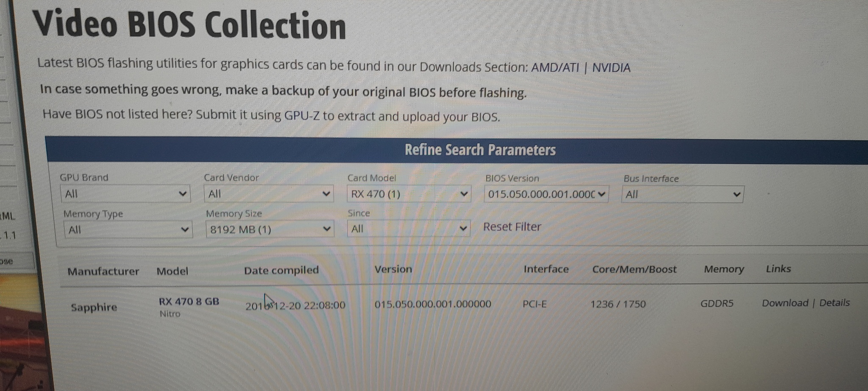Viewport: 868px width, 391px height.
Task: Expand the BIOS Version dropdown
Action: pyautogui.click(x=546, y=194)
